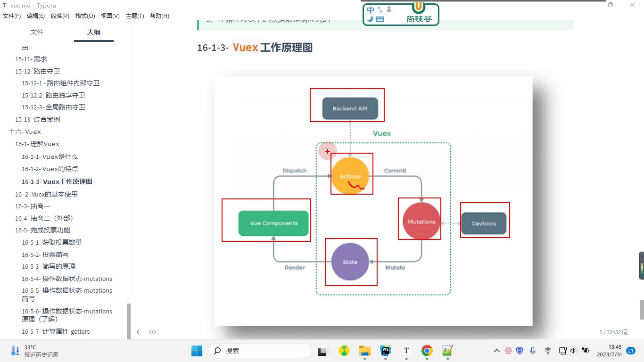Select outline item 16-5-1- 获取投票数量
644x362 pixels.
52,242
